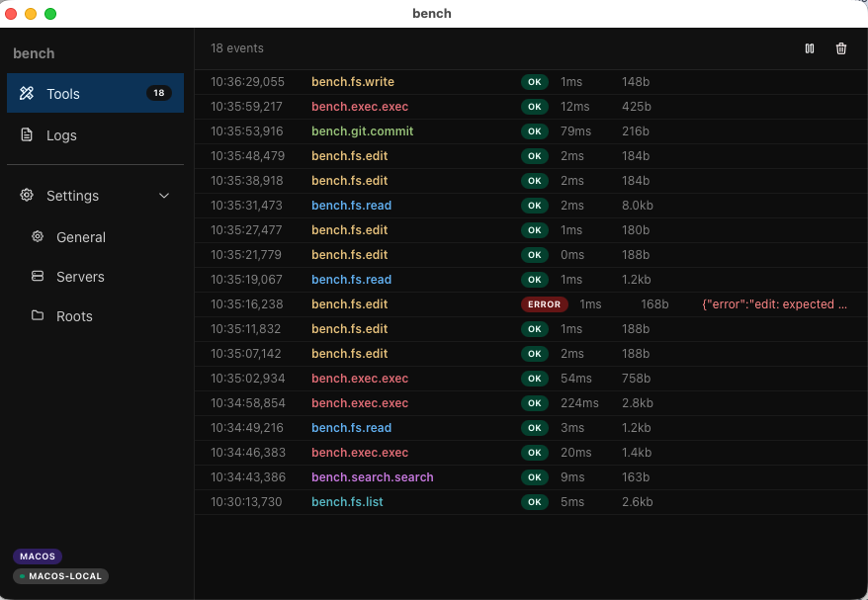Screen dimensions: 868x600
Task: Select bench.fs.edit event with 0ms duration
Action: pos(531,255)
